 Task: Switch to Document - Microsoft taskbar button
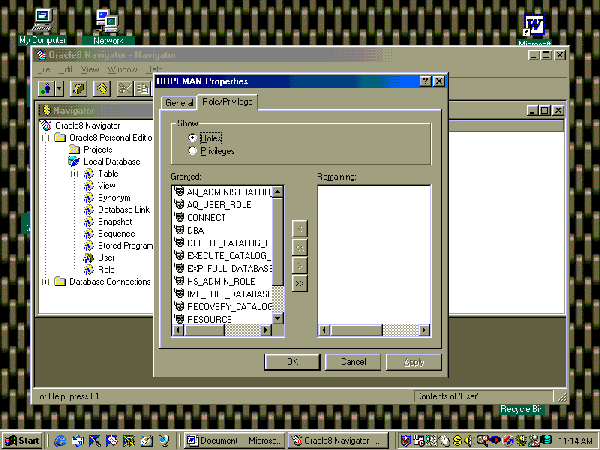pyautogui.click(x=235, y=441)
